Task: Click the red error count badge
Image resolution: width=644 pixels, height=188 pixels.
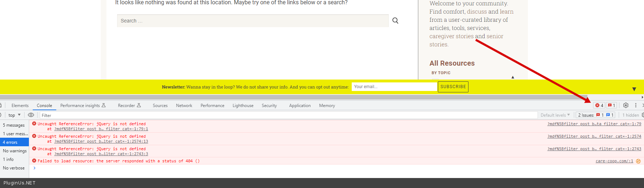Action: [600, 105]
